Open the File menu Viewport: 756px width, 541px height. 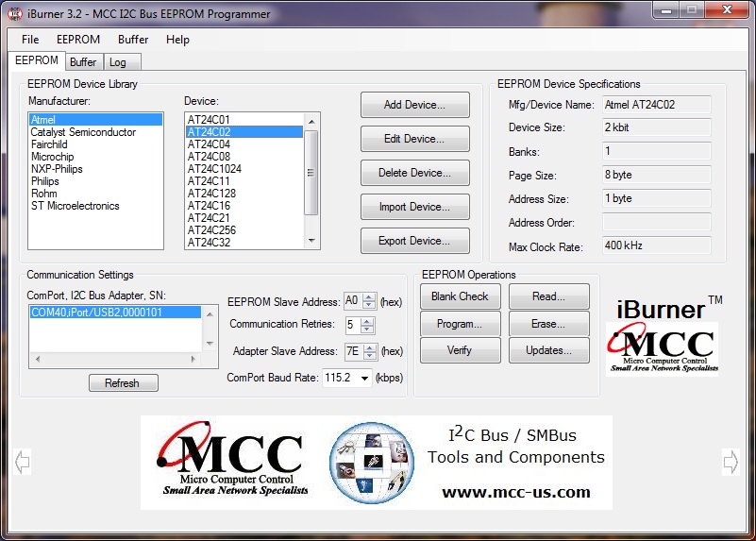tap(30, 40)
